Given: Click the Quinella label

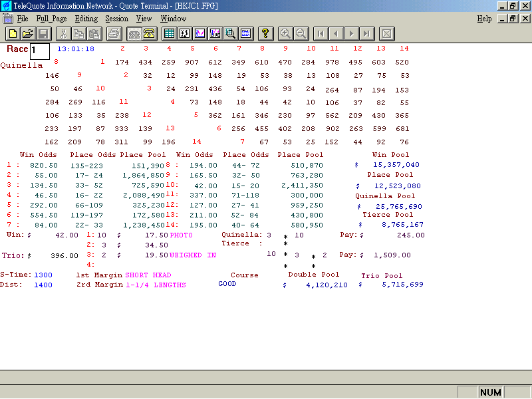Looking at the screenshot, I should click(x=21, y=65).
